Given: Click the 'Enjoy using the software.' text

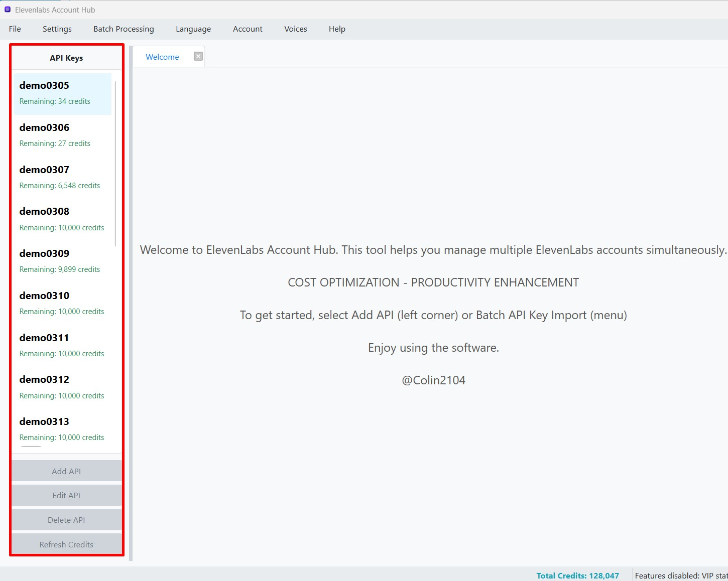Looking at the screenshot, I should pyautogui.click(x=433, y=348).
